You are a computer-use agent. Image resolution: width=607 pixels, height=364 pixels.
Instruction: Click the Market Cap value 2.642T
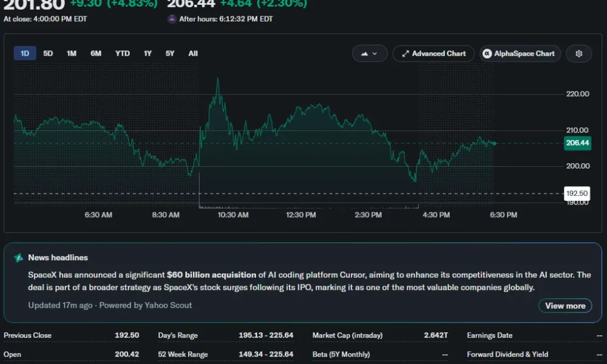[436, 335]
